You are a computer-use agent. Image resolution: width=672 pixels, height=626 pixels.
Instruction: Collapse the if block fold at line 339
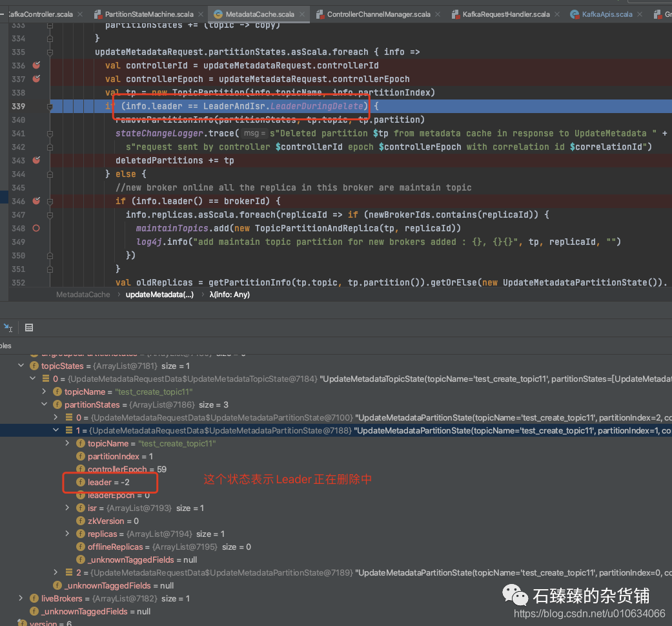click(50, 107)
